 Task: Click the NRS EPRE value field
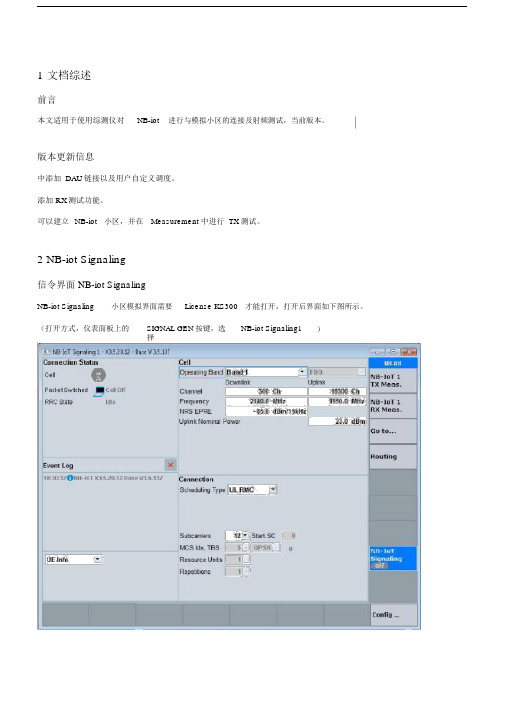click(x=266, y=412)
